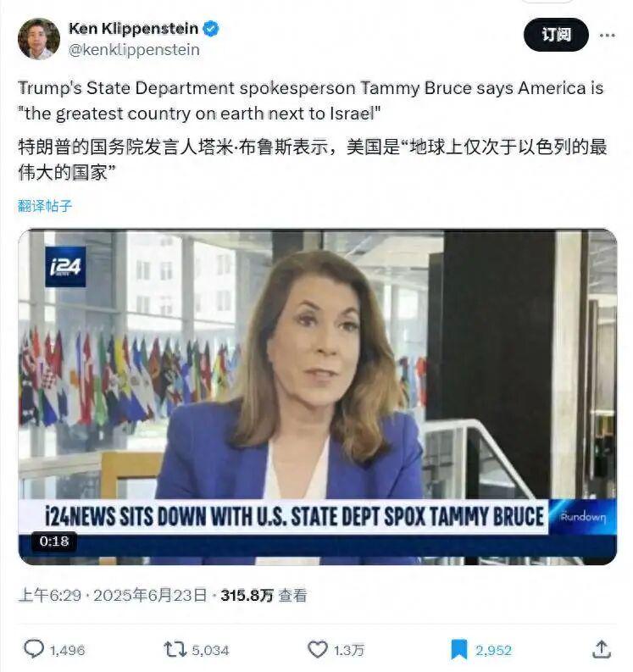Open the 上午6:29 timestamp link
Image resolution: width=633 pixels, height=672 pixels.
pyautogui.click(x=49, y=595)
